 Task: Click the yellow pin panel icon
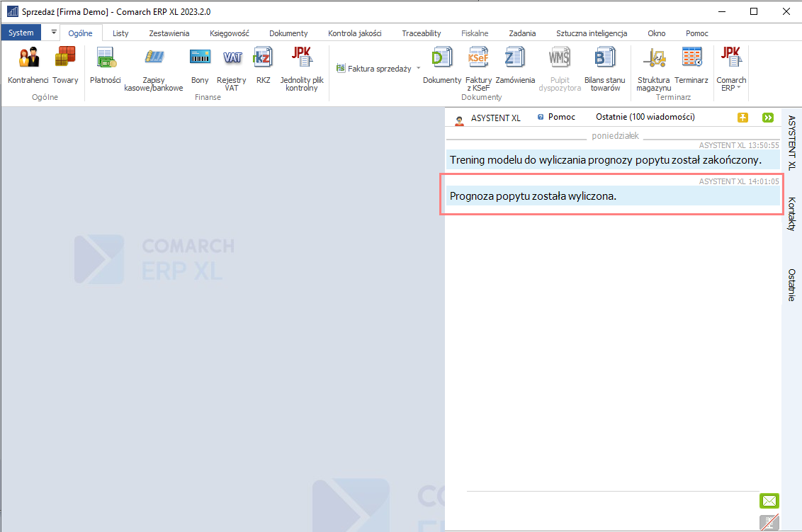click(742, 118)
